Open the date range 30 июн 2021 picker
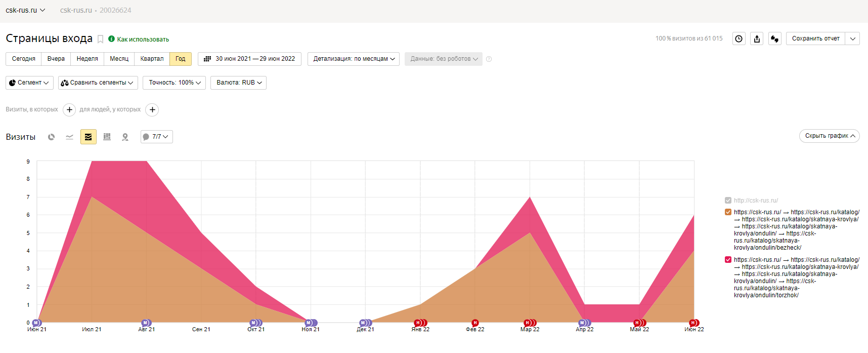Screen dimensions: 868x353 [249, 59]
